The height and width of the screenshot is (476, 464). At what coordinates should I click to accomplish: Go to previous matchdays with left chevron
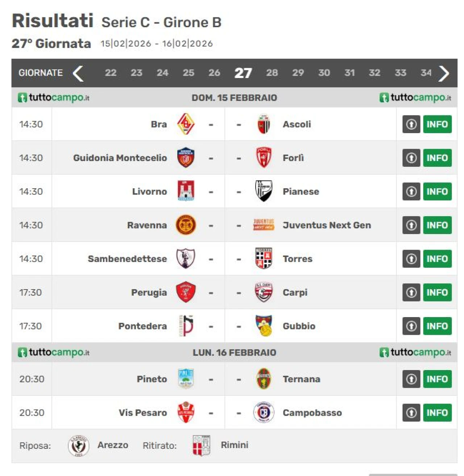78,73
